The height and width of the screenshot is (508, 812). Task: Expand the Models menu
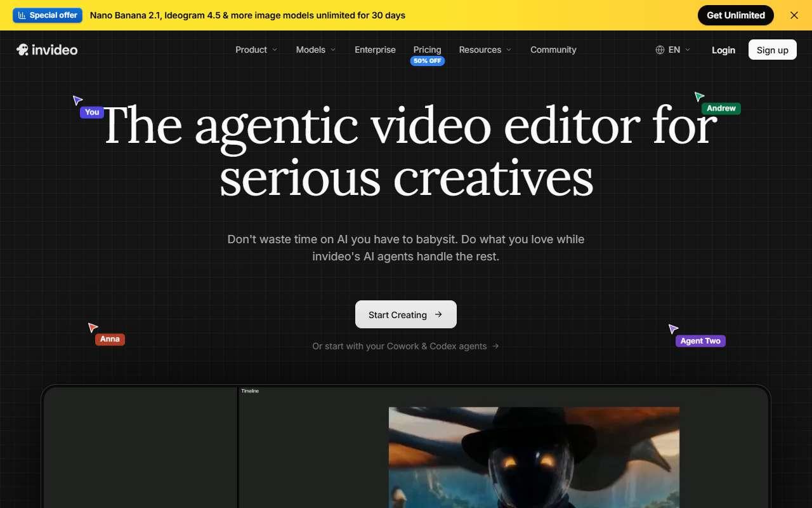tap(316, 50)
